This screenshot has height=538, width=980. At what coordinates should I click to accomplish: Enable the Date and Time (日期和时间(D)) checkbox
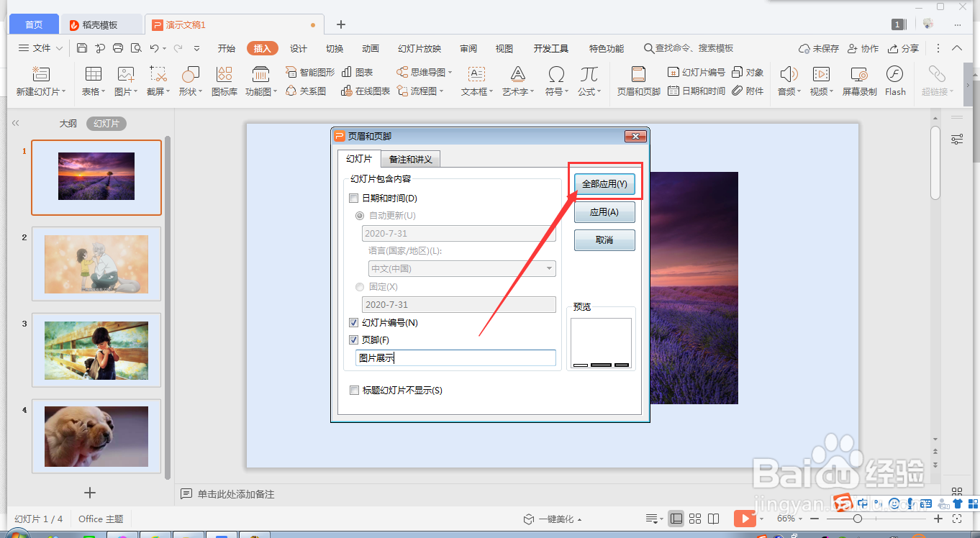click(353, 199)
